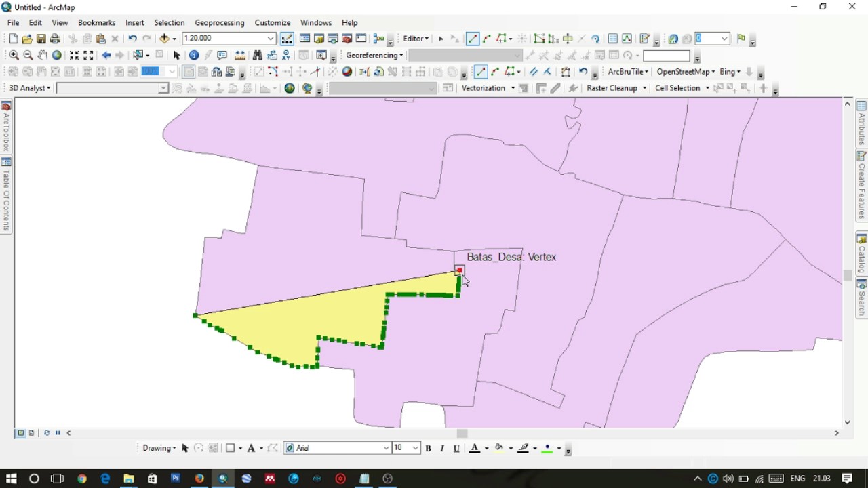
Task: Open the Catalog window icon
Action: tap(319, 39)
